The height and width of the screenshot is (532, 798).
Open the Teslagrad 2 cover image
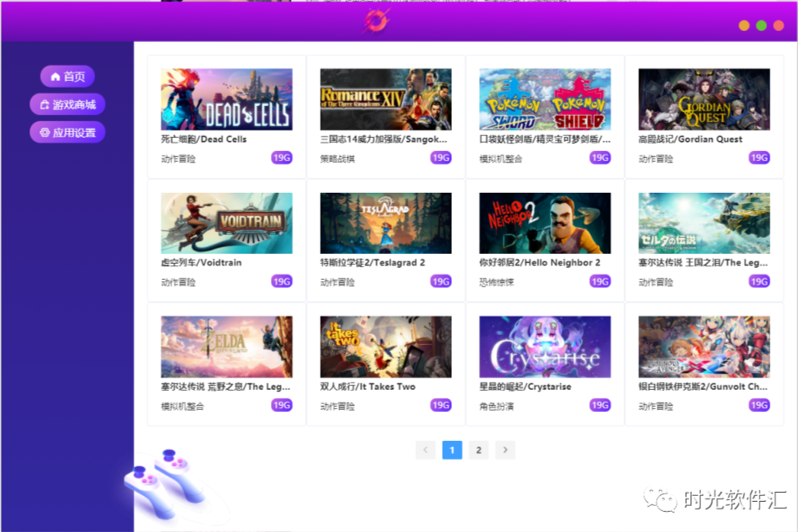coord(386,223)
